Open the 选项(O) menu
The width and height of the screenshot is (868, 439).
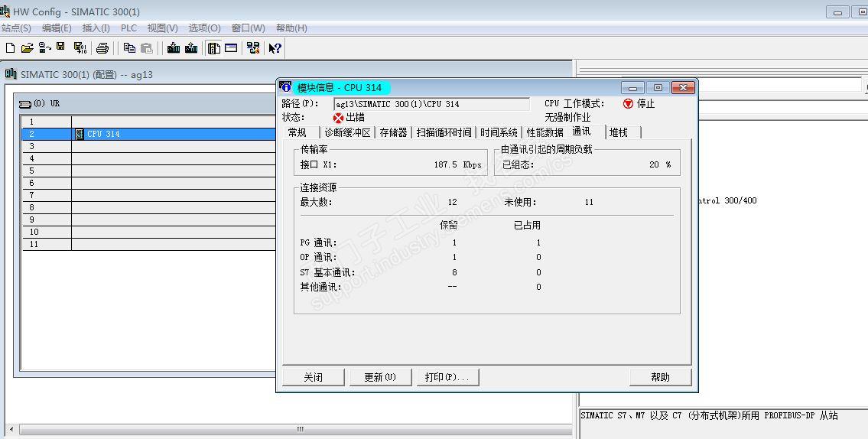pyautogui.click(x=204, y=28)
